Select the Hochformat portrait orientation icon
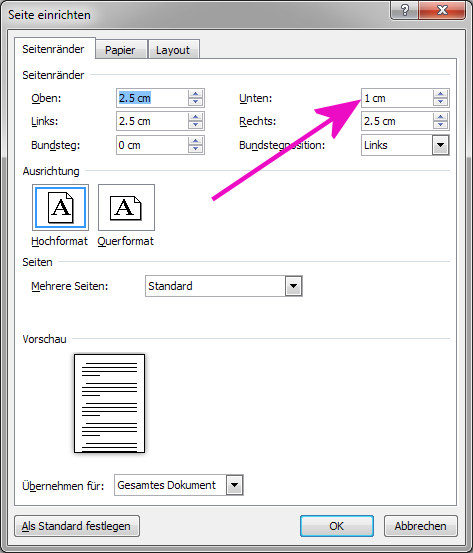Image resolution: width=473 pixels, height=553 pixels. pyautogui.click(x=60, y=207)
